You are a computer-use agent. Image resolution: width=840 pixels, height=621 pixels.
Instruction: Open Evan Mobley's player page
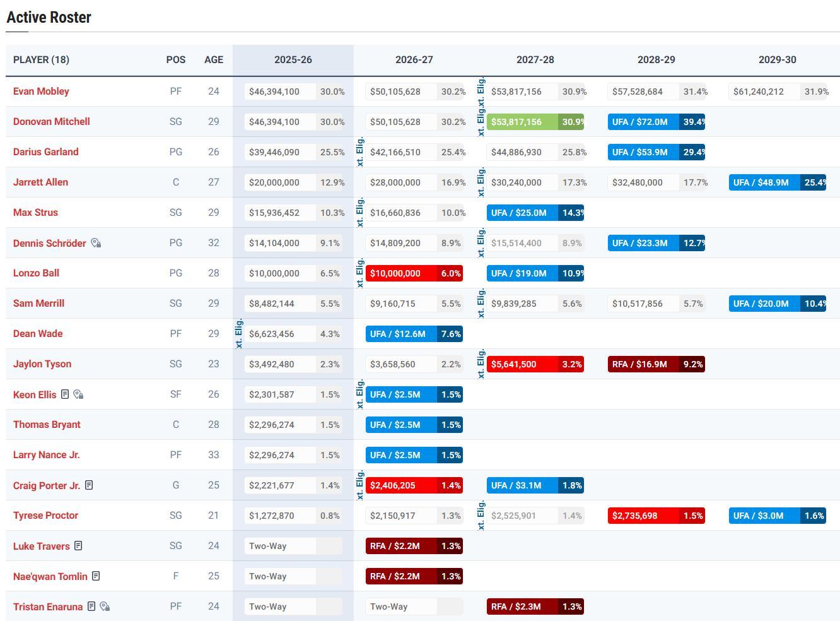click(x=41, y=92)
